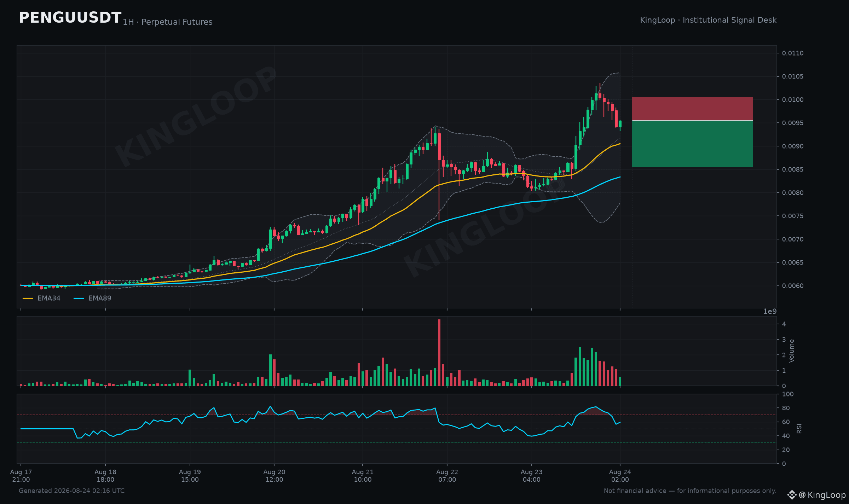Click "KingLoop · Institutional Signal Desk" header text
The height and width of the screenshot is (504, 849).
tap(708, 20)
